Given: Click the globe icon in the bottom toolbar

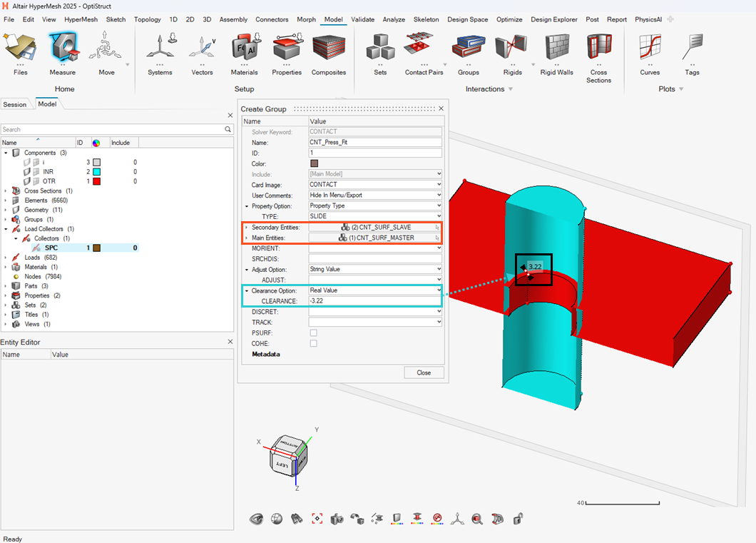Looking at the screenshot, I should 277,519.
